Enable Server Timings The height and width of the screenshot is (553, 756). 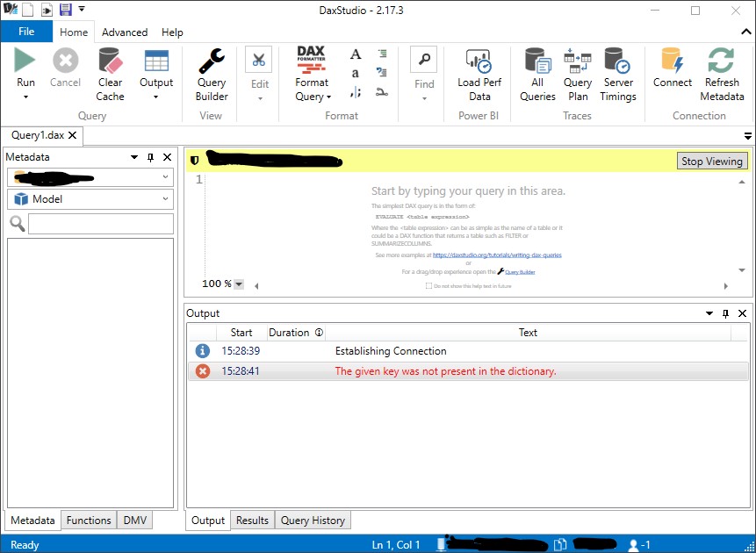pyautogui.click(x=617, y=75)
